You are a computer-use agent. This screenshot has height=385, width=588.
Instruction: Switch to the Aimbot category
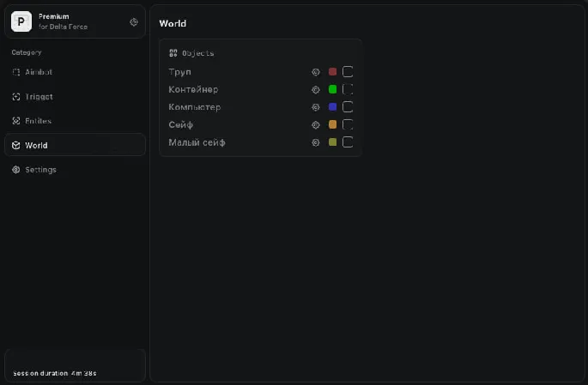pos(39,72)
